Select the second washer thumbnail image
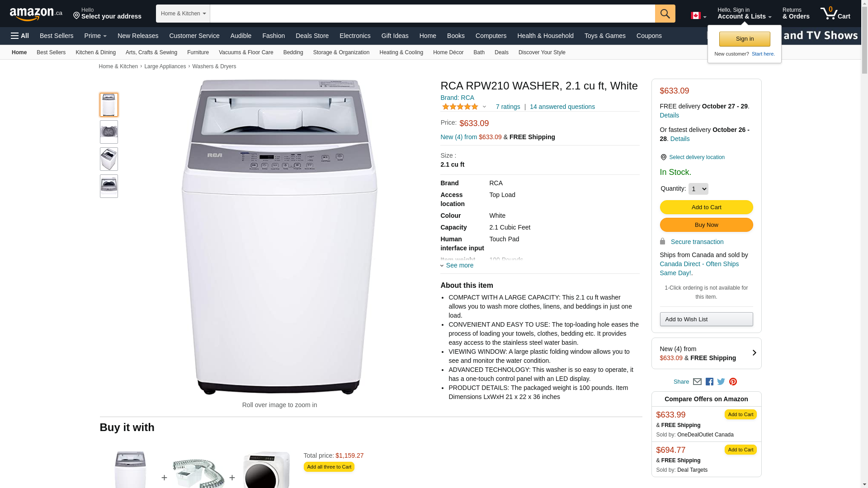 tap(109, 132)
